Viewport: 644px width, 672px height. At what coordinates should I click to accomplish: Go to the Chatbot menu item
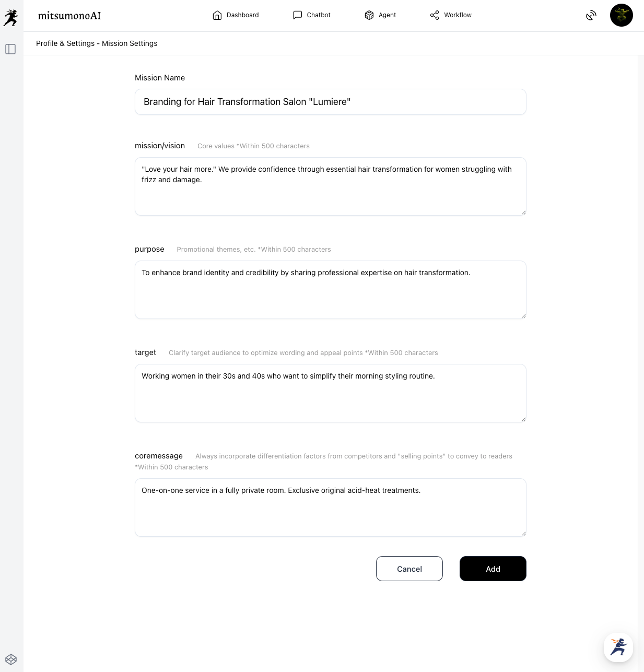pos(319,15)
